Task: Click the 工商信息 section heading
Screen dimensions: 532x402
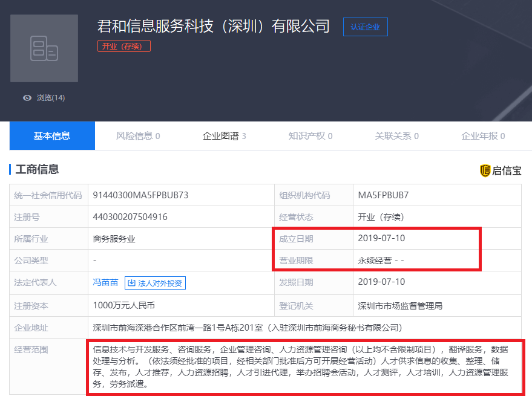Action: tap(37, 170)
